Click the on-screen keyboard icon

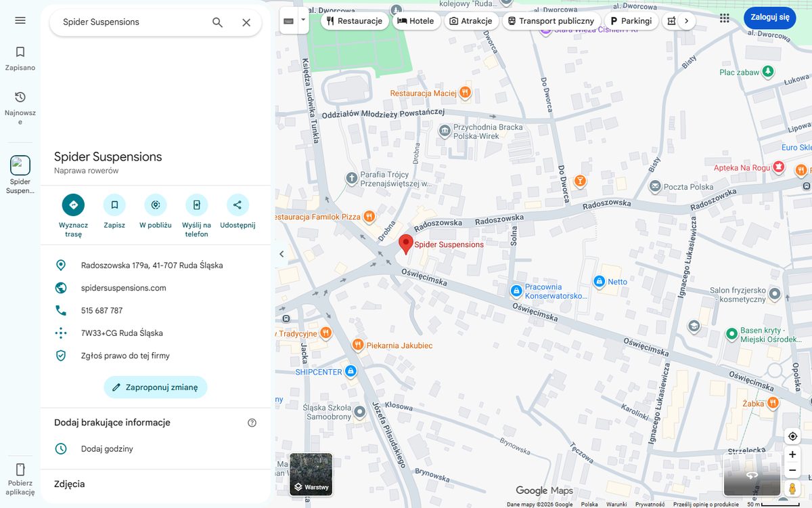click(x=289, y=21)
